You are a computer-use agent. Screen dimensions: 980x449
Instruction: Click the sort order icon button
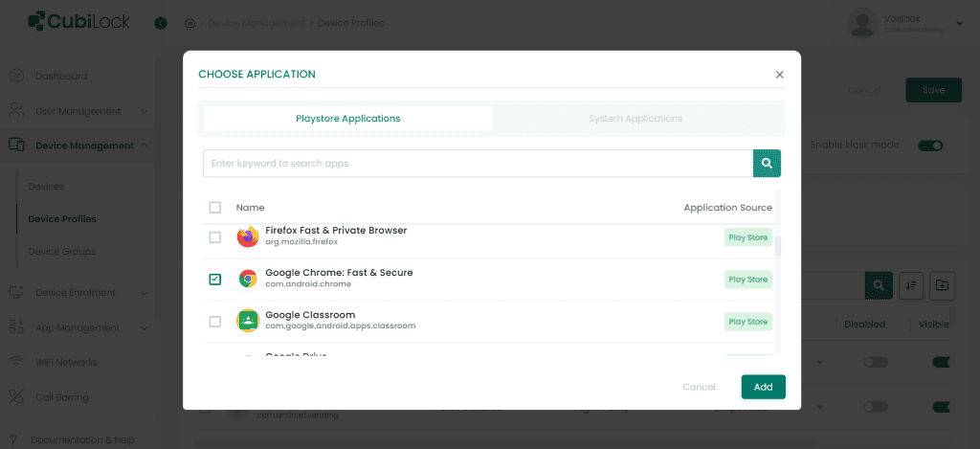point(911,285)
